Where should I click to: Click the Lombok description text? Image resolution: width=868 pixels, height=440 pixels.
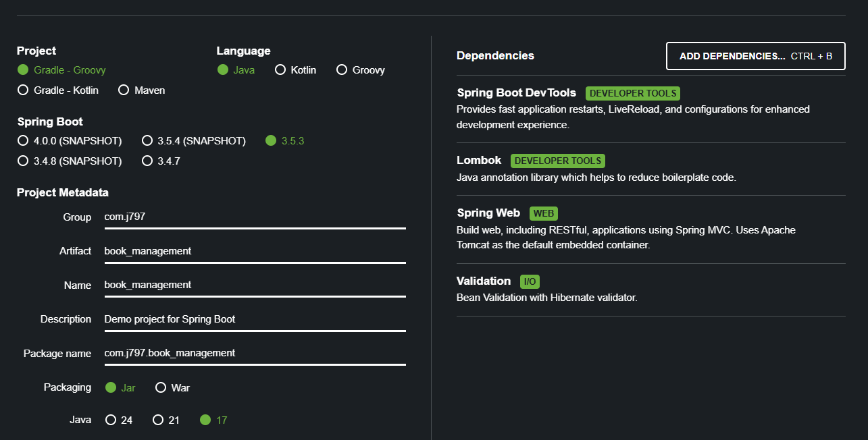(596, 177)
